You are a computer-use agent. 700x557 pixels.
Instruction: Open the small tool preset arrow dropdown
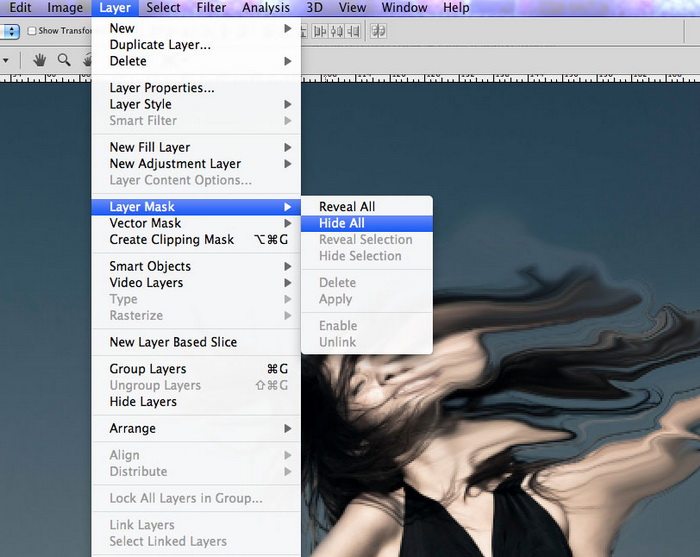point(6,60)
